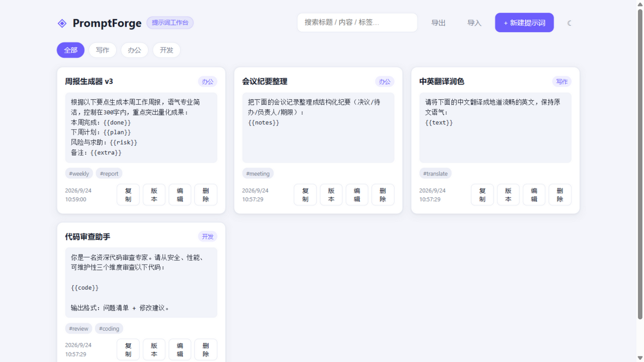Edit the 周报生成器 v3 prompt

[180, 195]
